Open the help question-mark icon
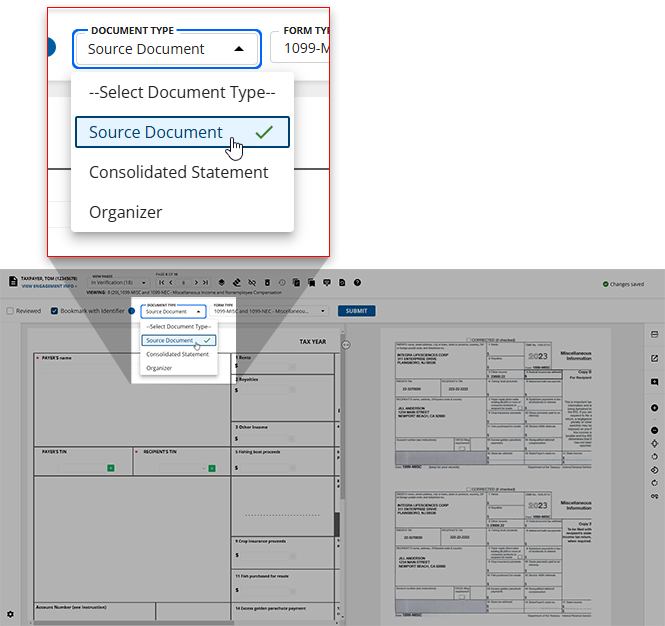The image size is (665, 626). click(x=358, y=282)
